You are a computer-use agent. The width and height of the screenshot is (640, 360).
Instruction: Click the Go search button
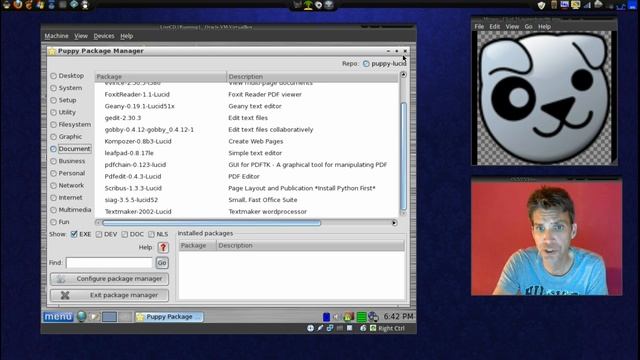pos(162,263)
